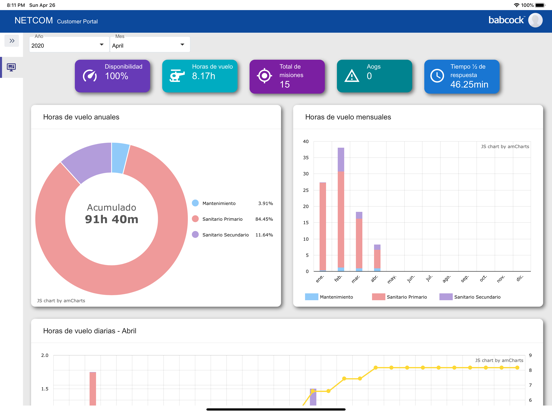This screenshot has height=414, width=552.
Task: Select the Disponibilidad 100% card
Action: pyautogui.click(x=113, y=76)
